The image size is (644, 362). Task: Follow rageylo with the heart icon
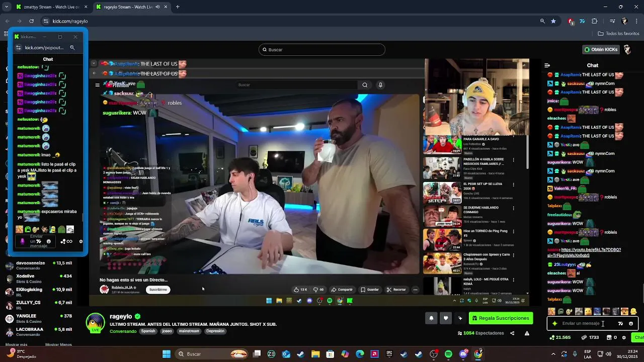point(445,318)
